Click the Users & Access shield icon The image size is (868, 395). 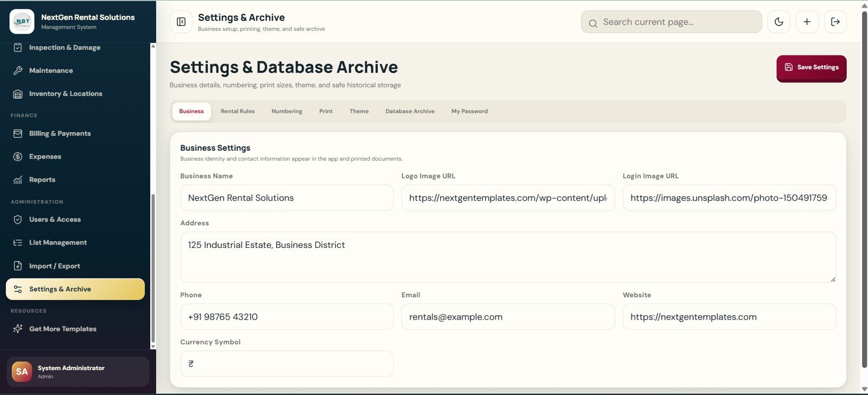pos(18,219)
